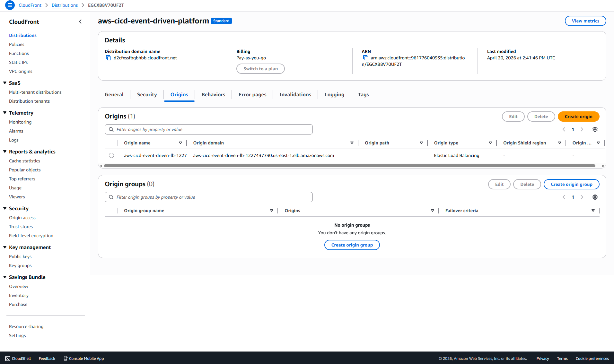This screenshot has width=614, height=364.
Task: Open the Static IPs page
Action: [x=18, y=62]
